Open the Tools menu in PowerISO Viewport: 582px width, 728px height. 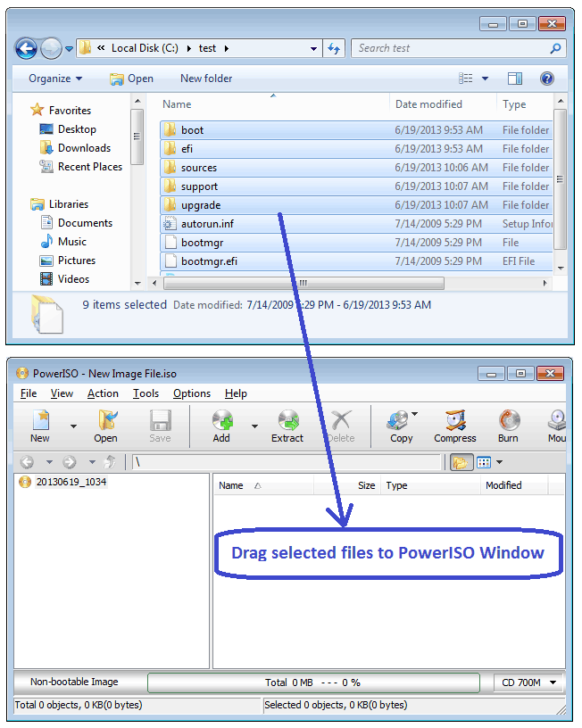(x=145, y=393)
